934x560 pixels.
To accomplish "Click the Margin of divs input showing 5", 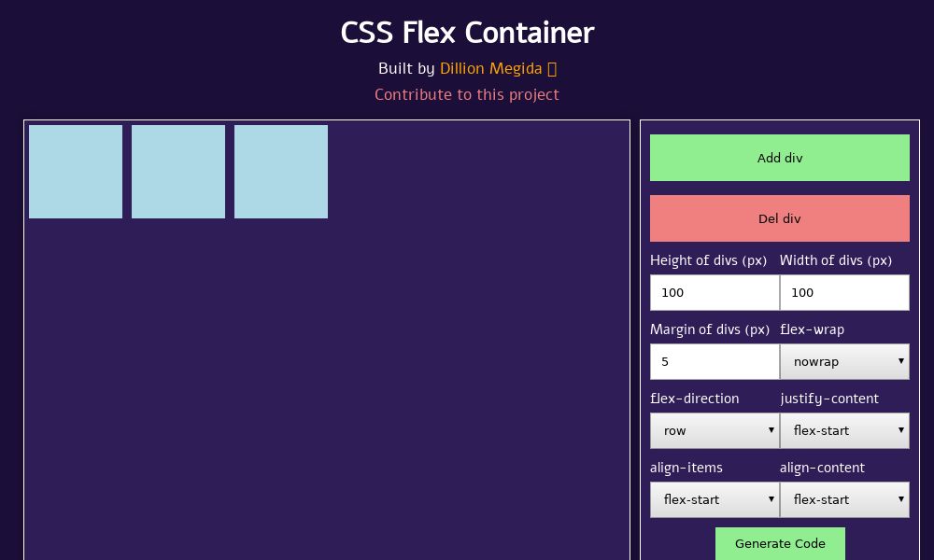I will tap(715, 361).
